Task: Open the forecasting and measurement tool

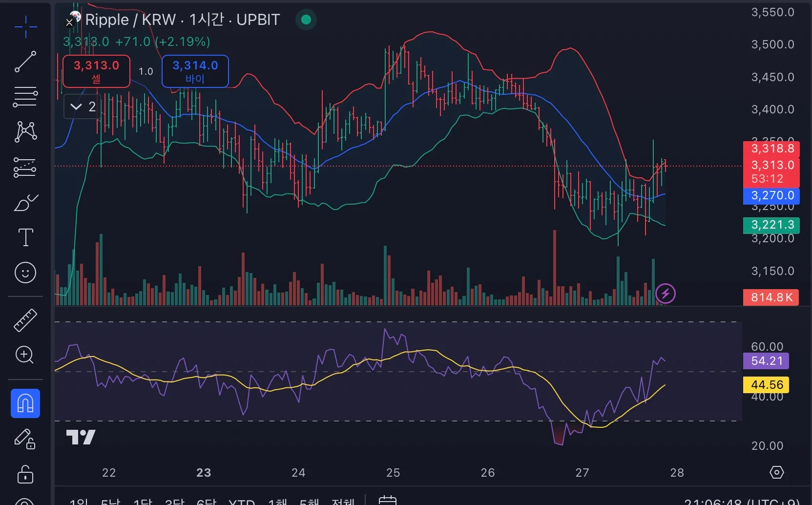Action: coord(25,167)
